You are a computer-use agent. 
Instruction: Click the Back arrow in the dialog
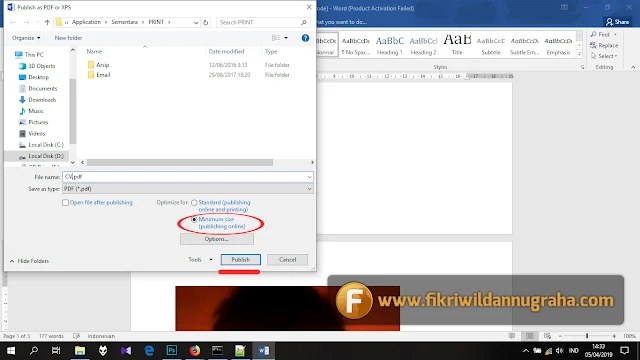coord(13,22)
